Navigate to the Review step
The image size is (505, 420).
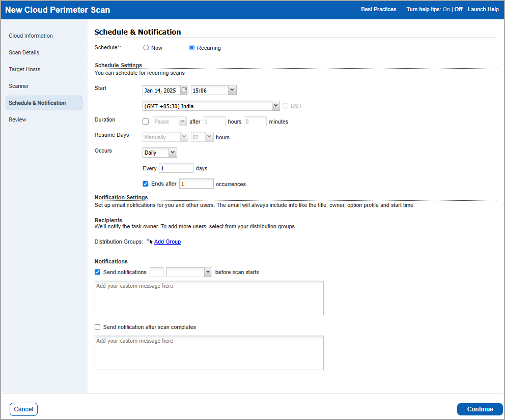[x=17, y=119]
